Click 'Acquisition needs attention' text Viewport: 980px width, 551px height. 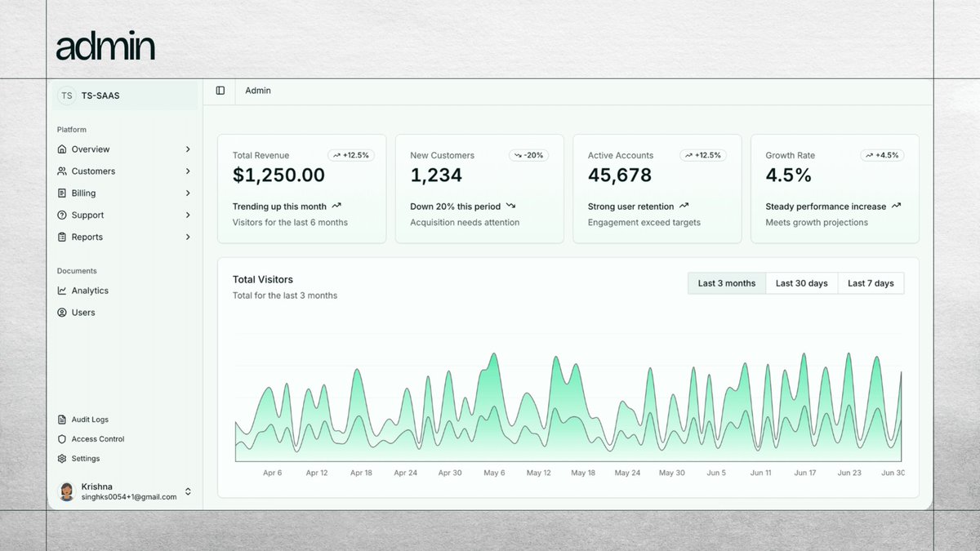tap(465, 222)
